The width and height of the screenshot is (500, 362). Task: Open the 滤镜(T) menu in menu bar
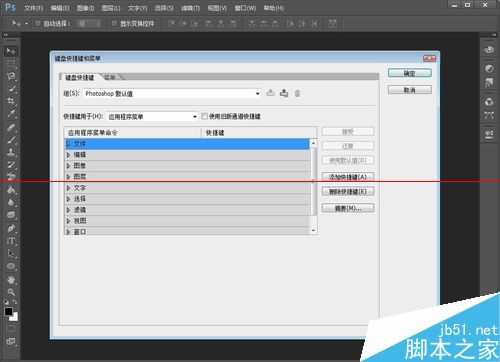click(190, 8)
